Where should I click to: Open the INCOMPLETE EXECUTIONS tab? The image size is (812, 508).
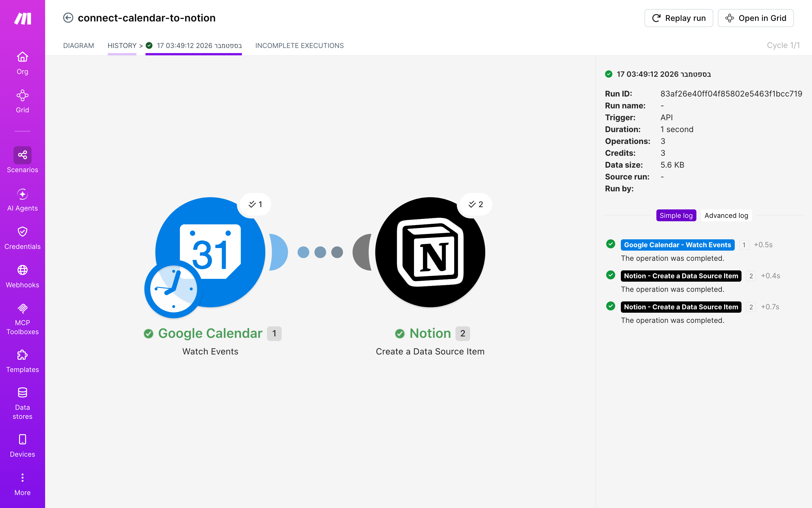point(299,45)
